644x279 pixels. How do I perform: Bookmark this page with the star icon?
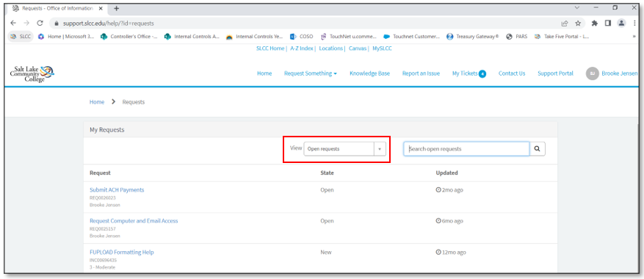(x=578, y=23)
